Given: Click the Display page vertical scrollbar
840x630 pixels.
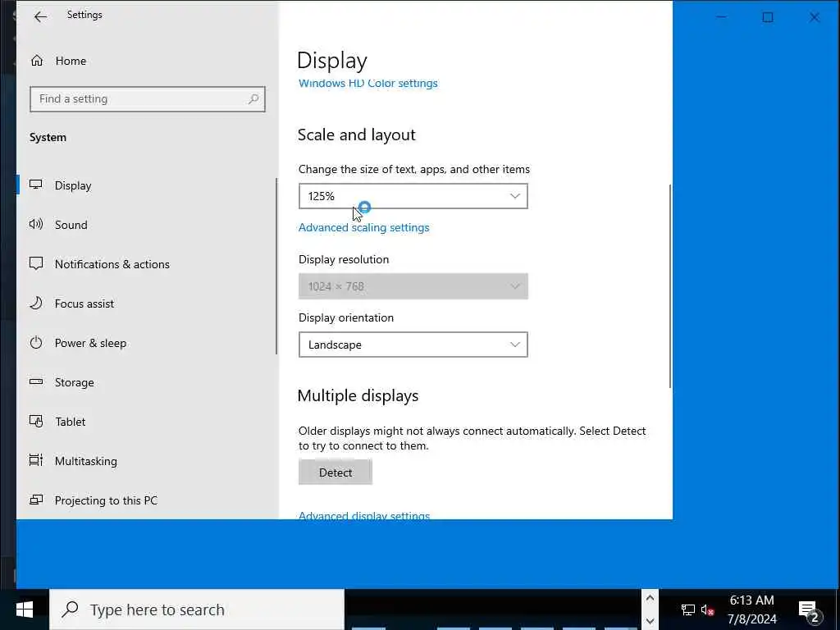Looking at the screenshot, I should (669, 286).
